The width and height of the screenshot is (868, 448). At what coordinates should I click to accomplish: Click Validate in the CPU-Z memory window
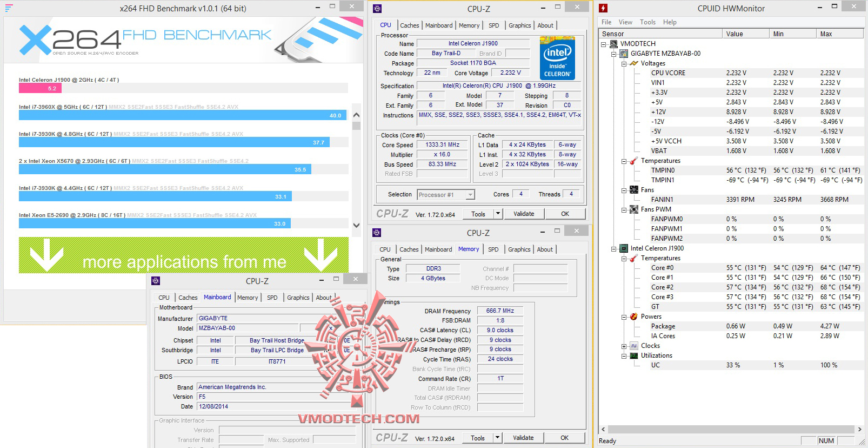pyautogui.click(x=523, y=438)
